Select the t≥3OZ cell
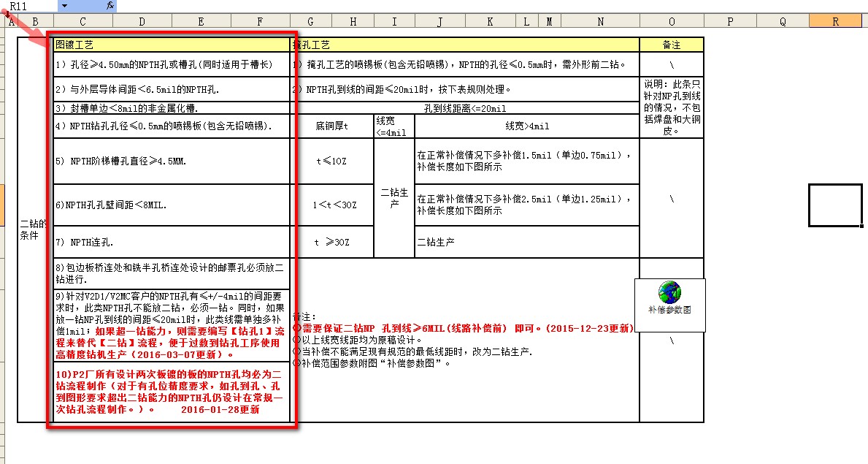 click(332, 242)
